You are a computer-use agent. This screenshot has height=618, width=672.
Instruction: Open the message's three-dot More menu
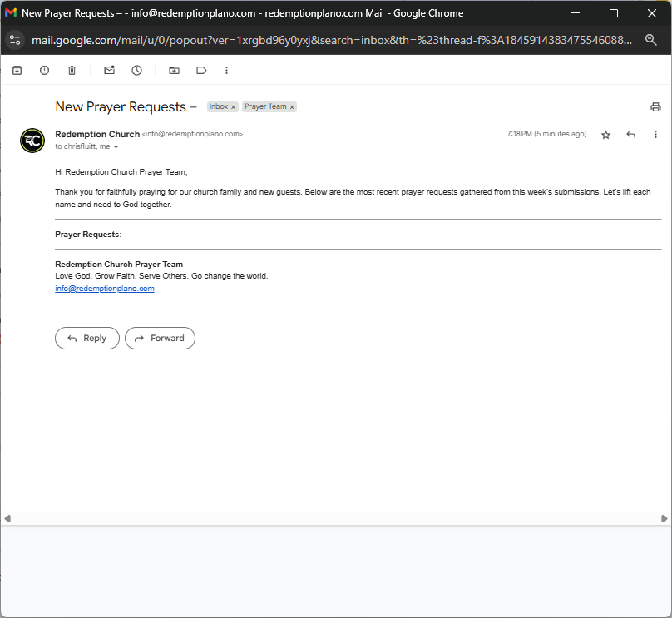655,135
